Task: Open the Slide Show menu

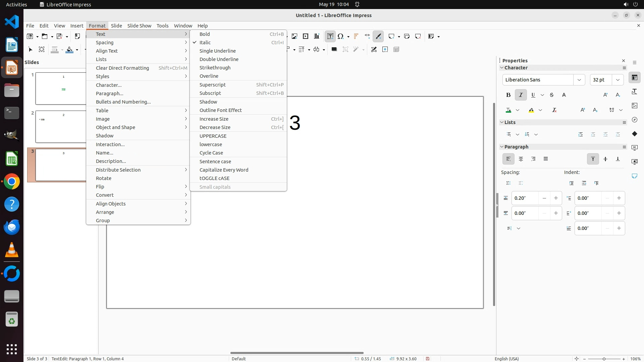Action: (139, 26)
